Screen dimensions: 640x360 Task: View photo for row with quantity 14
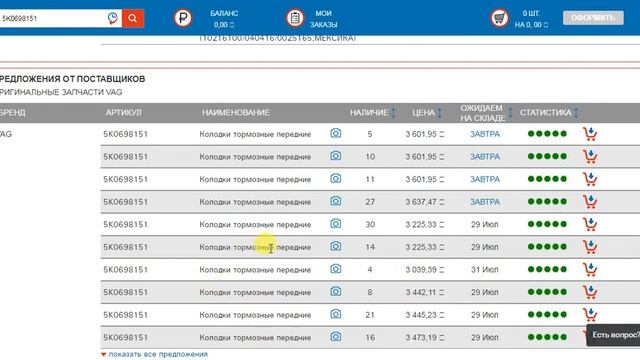336,247
